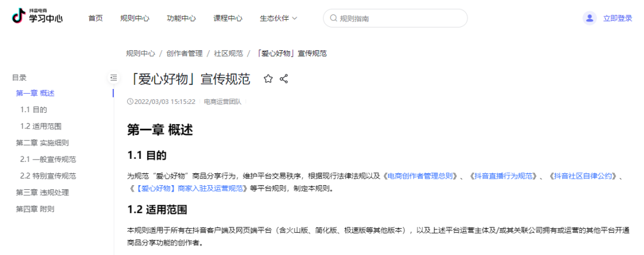Go to 创作者管理 breadcrumb
The image size is (644, 255).
point(184,54)
